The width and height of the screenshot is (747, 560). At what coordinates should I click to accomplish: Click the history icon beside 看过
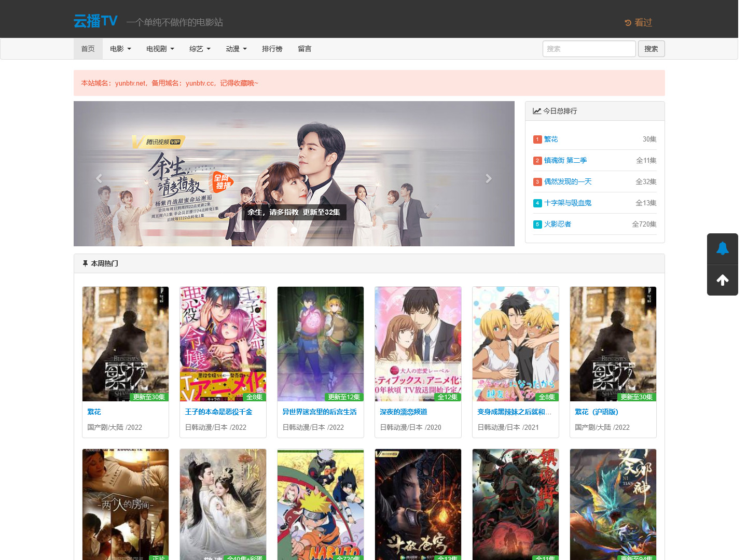point(628,23)
